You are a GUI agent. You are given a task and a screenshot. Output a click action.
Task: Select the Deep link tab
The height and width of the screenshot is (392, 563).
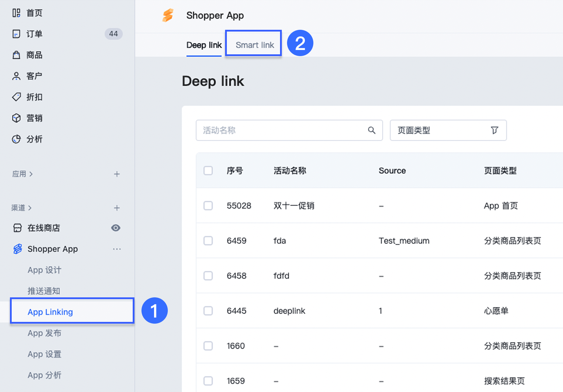pos(204,45)
